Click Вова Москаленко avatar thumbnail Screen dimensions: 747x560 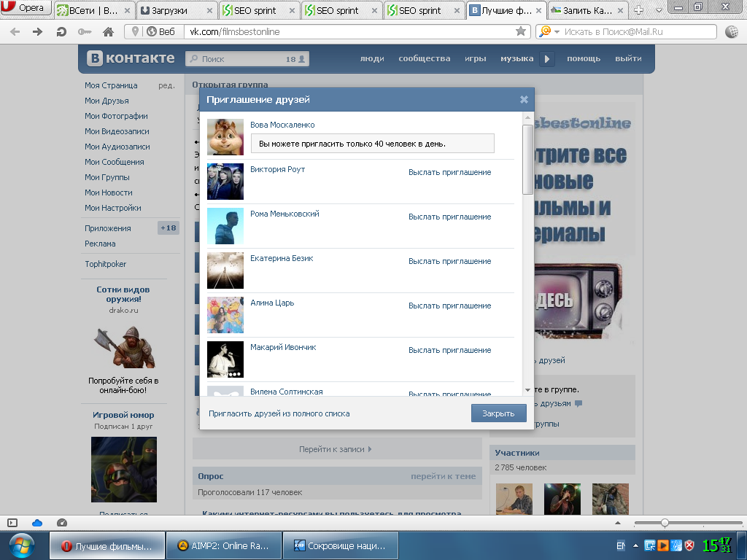pos(225,137)
